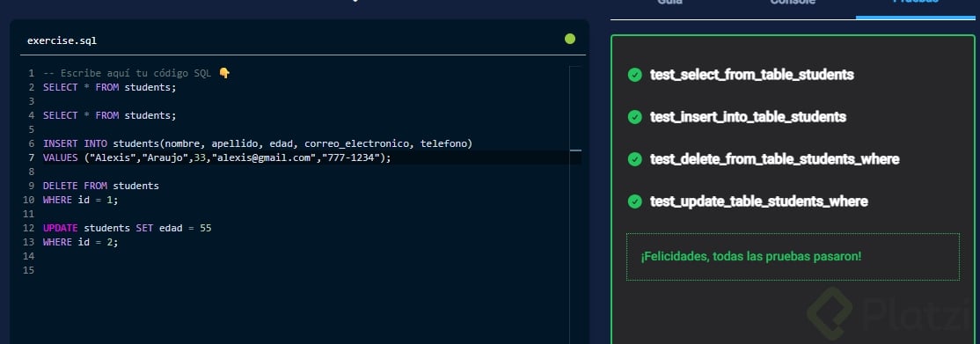Viewport: 980px width, 344px height.
Task: Click the green check icon beside test_insert_into_table_students
Action: tap(634, 117)
